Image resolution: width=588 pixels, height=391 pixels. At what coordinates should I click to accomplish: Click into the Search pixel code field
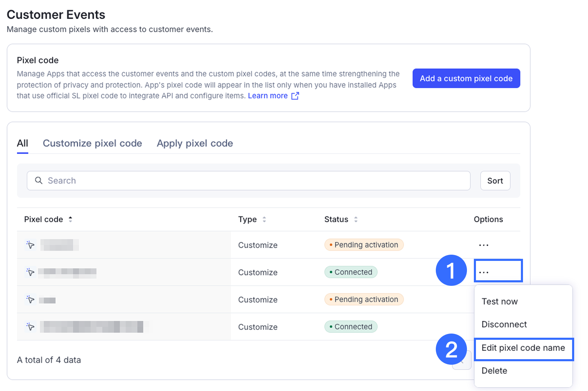256,181
